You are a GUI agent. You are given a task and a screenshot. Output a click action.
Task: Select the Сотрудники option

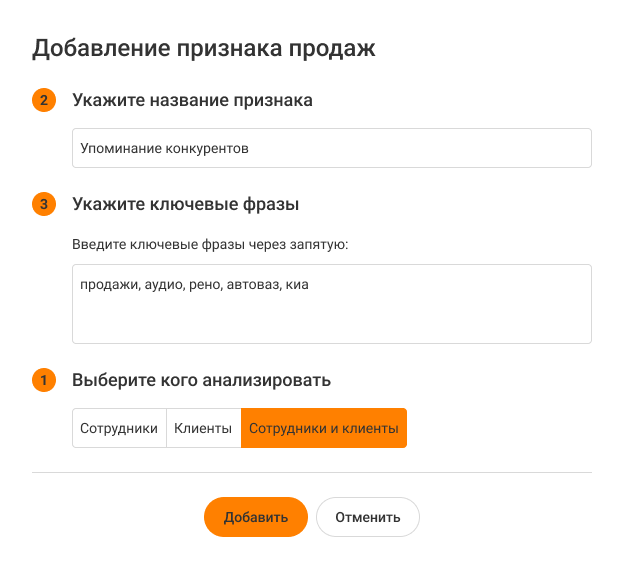[119, 428]
